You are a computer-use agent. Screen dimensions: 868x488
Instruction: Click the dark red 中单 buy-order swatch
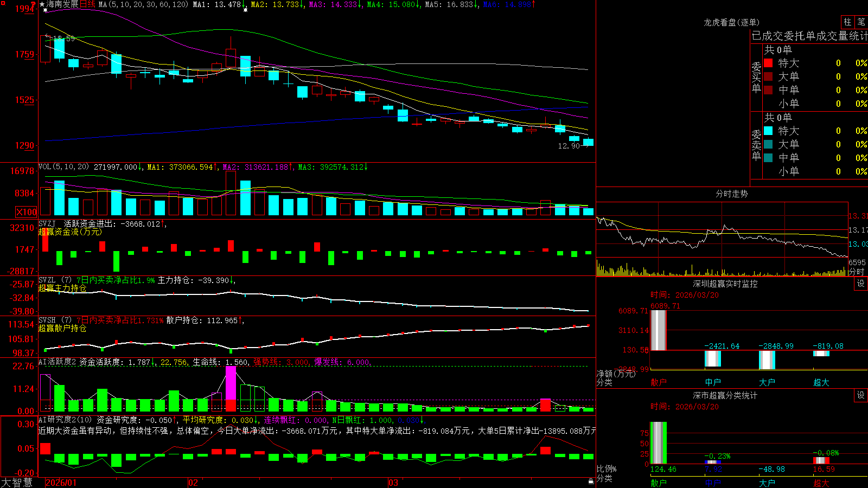768,89
